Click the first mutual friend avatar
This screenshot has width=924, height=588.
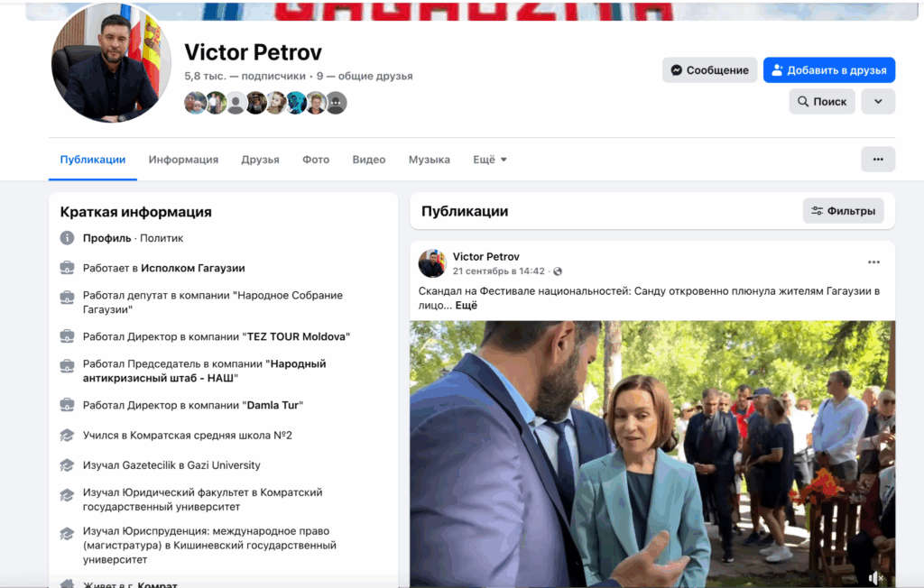click(x=195, y=103)
